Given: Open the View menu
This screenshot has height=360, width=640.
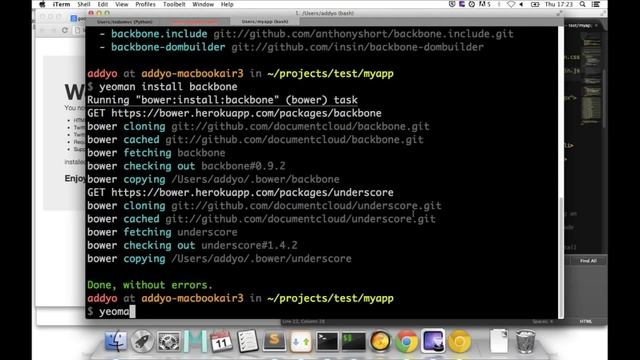Looking at the screenshot, I should tap(122, 4).
